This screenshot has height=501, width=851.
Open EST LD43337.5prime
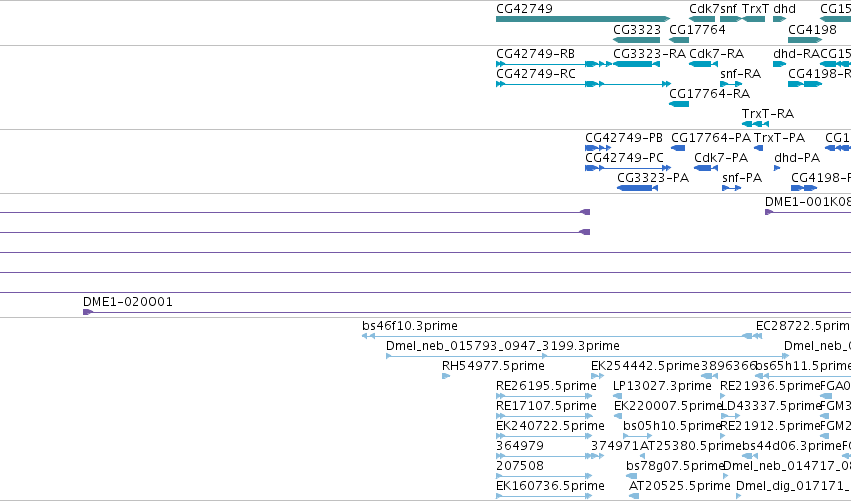pos(731,416)
